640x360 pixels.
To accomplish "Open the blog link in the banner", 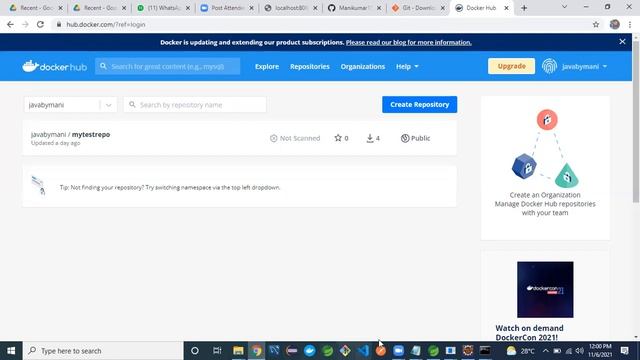I will tap(409, 42).
